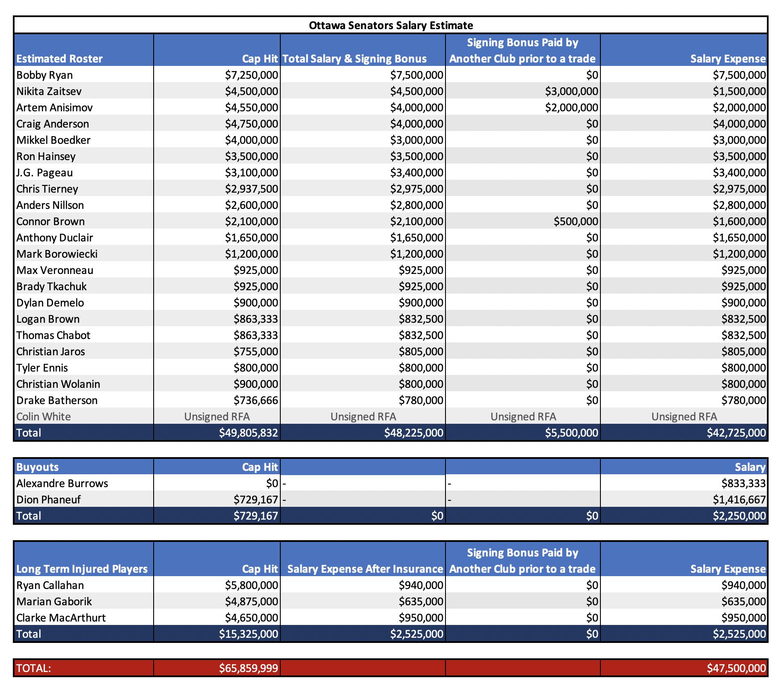784x696 pixels.
Task: Select the 'Connor Brown' name cell
Action: pyautogui.click(x=84, y=221)
